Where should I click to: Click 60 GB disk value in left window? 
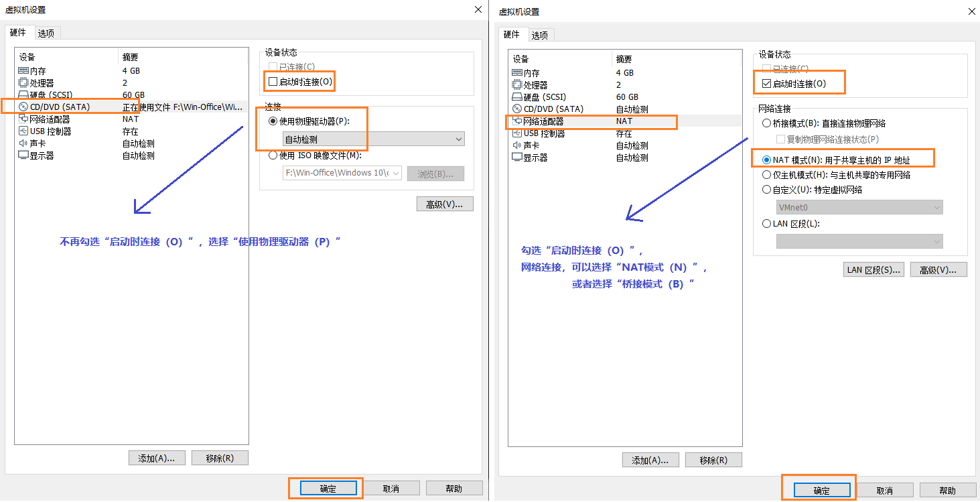(x=133, y=95)
